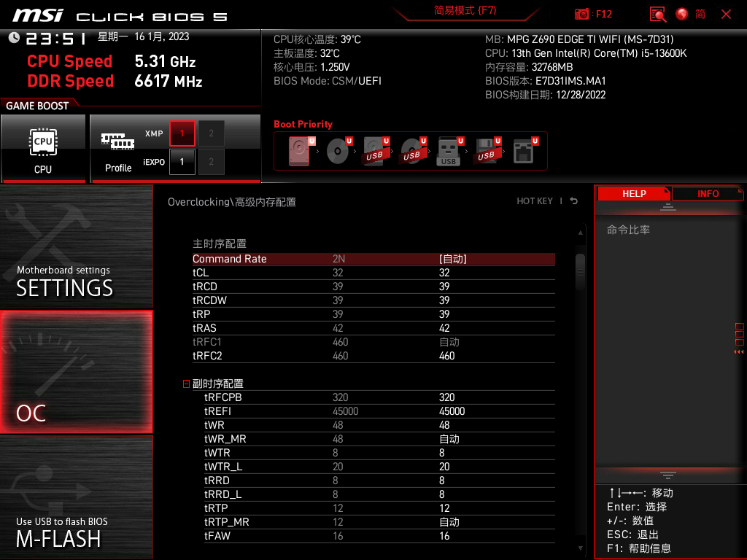Click the timing list scrollbar thumb
747x560 pixels.
click(x=580, y=272)
